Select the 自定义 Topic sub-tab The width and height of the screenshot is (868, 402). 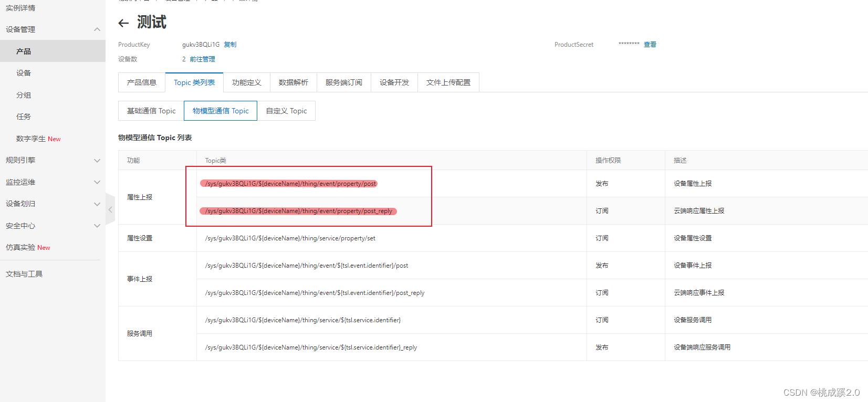[x=286, y=111]
